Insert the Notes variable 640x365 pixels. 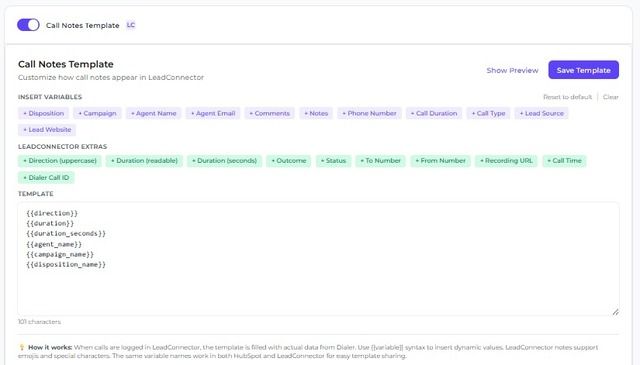pyautogui.click(x=316, y=113)
